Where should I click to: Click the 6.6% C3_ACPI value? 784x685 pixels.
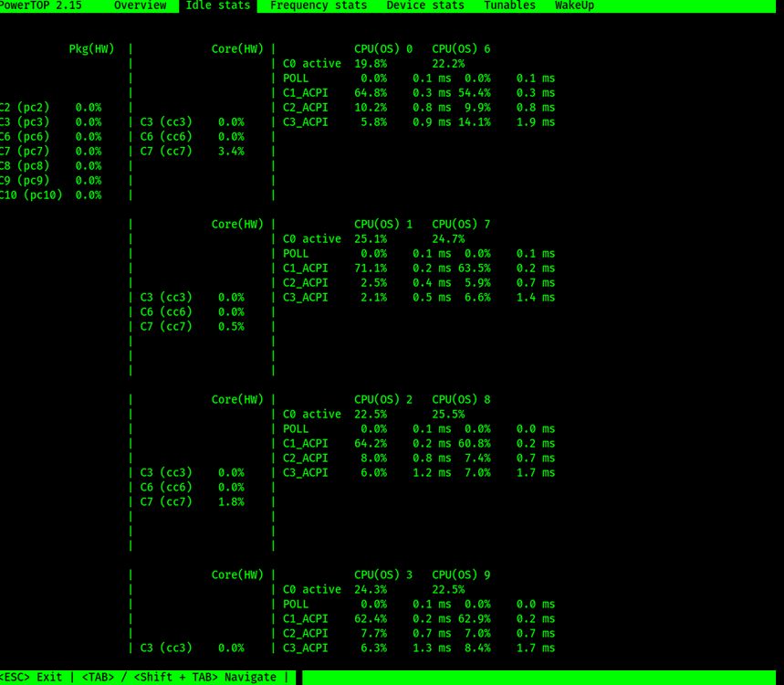[x=477, y=297]
